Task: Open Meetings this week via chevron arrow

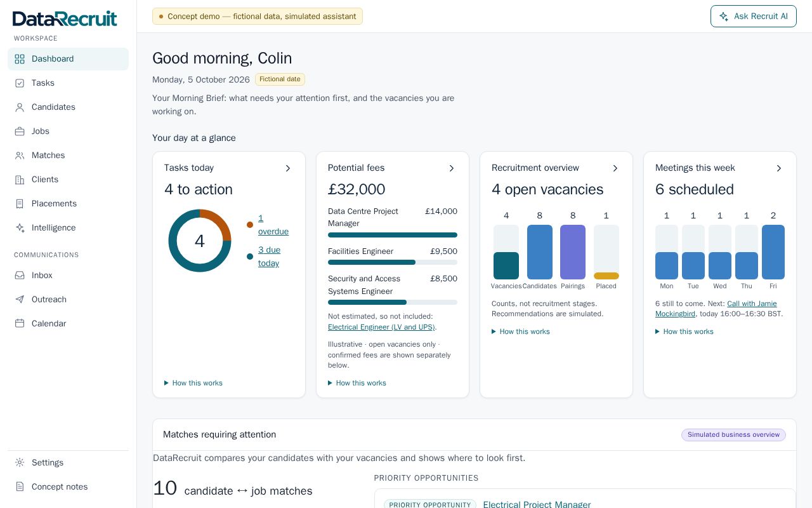Action: (779, 168)
